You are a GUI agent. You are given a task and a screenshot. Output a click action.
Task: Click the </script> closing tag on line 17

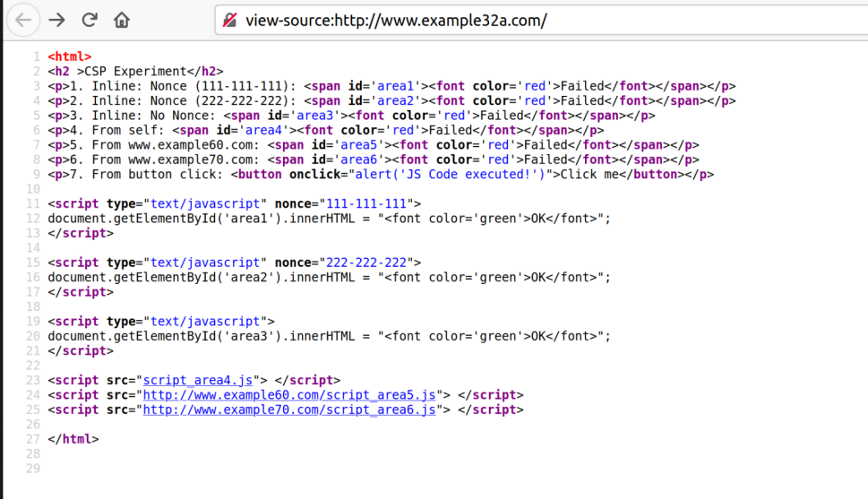[81, 292]
